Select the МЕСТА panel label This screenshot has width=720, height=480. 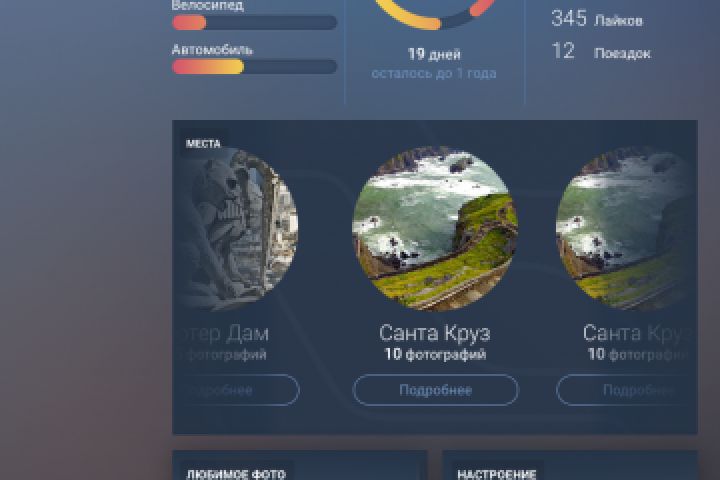pyautogui.click(x=203, y=144)
